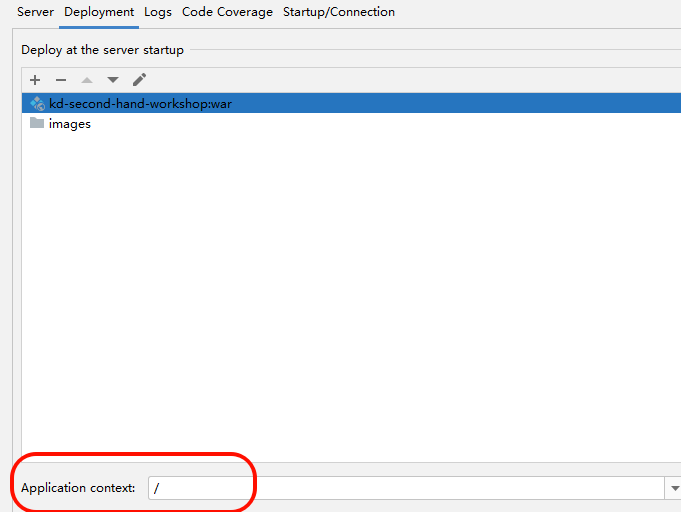681x512 pixels.
Task: Open the Startup/Connection tab
Action: [339, 12]
